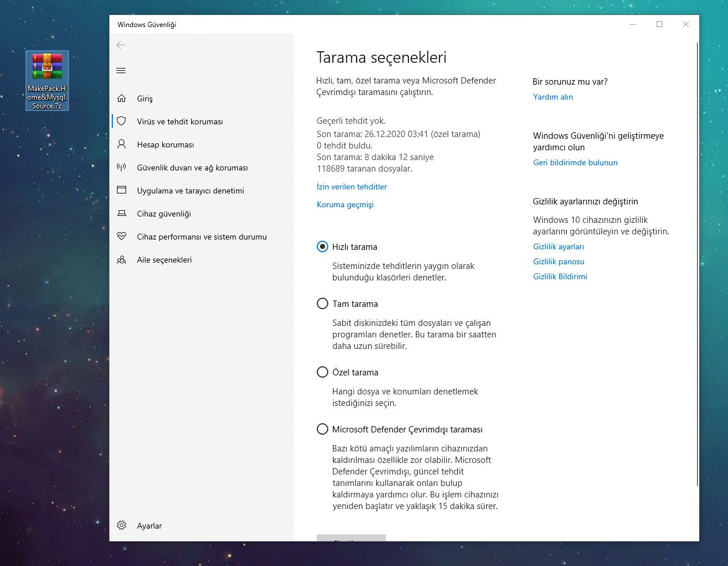Open the hamburger navigation menu
The width and height of the screenshot is (728, 566).
[x=121, y=71]
